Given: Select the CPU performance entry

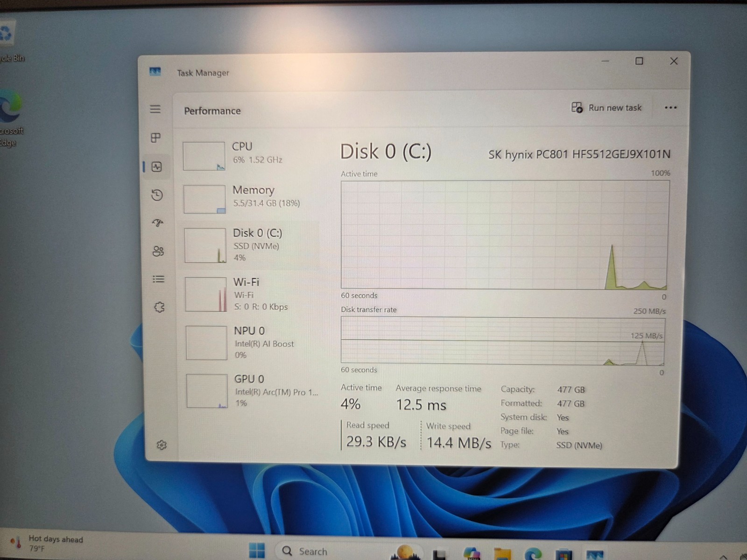Looking at the screenshot, I should (x=250, y=156).
